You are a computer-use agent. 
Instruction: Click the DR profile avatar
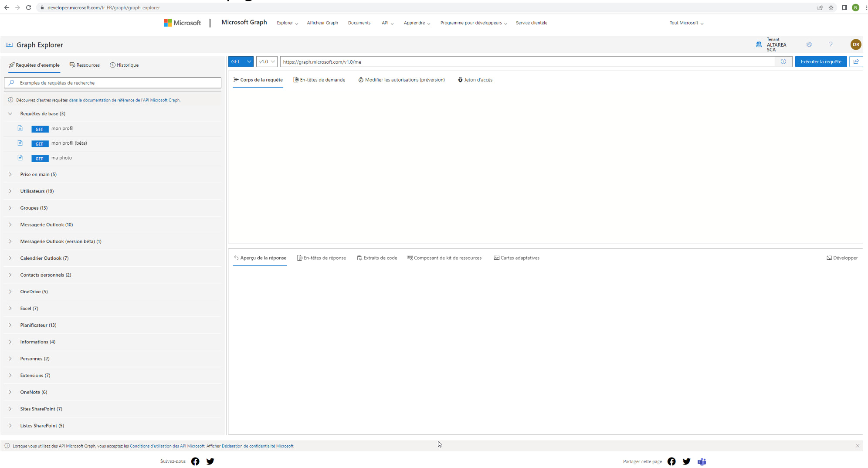(855, 44)
